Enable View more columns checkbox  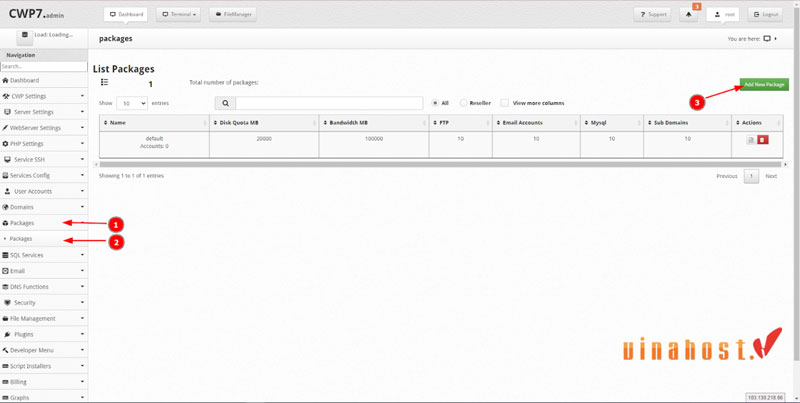coord(505,103)
